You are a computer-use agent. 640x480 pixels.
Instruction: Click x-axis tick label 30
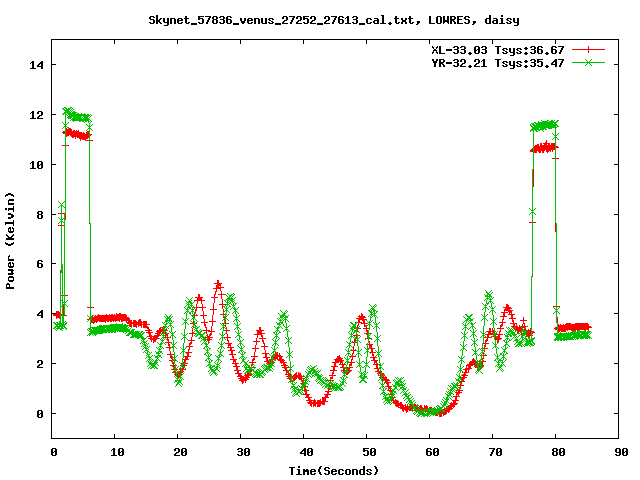click(243, 452)
